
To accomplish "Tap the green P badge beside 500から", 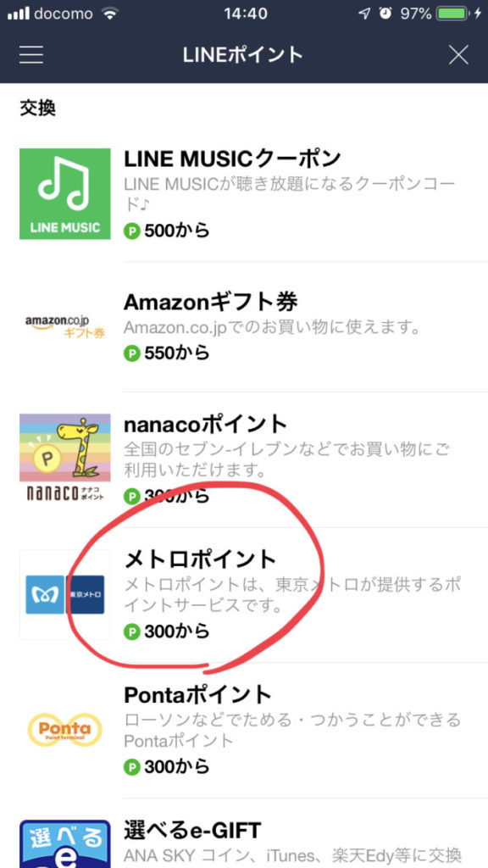I will pyautogui.click(x=131, y=231).
